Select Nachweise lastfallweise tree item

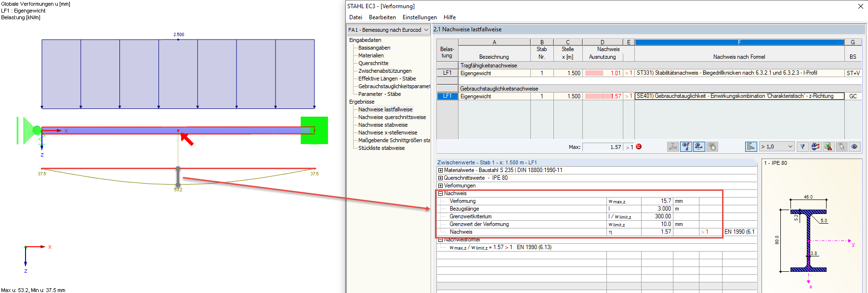coord(385,109)
